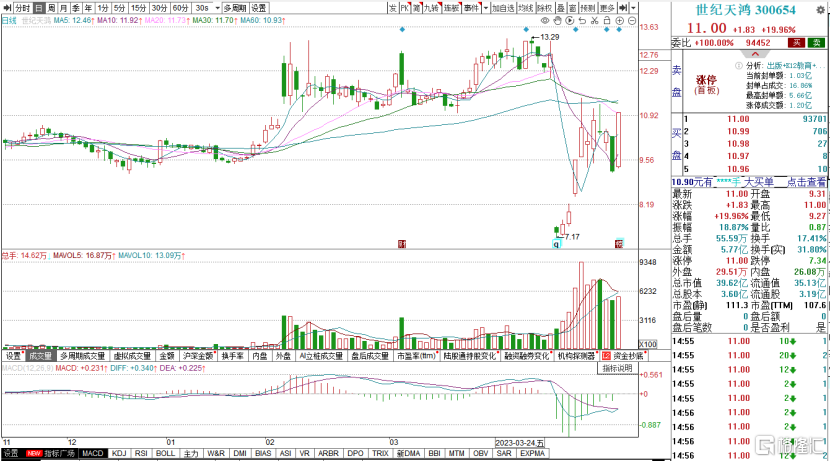Select 陆股通持股变化 tab
This screenshot has width=830, height=462.
coord(470,356)
